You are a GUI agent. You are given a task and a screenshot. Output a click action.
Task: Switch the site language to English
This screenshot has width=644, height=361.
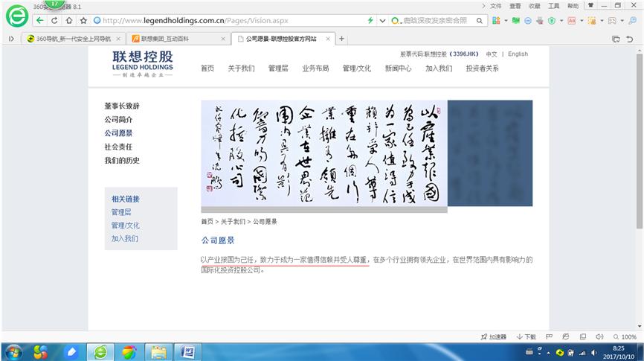pyautogui.click(x=518, y=54)
